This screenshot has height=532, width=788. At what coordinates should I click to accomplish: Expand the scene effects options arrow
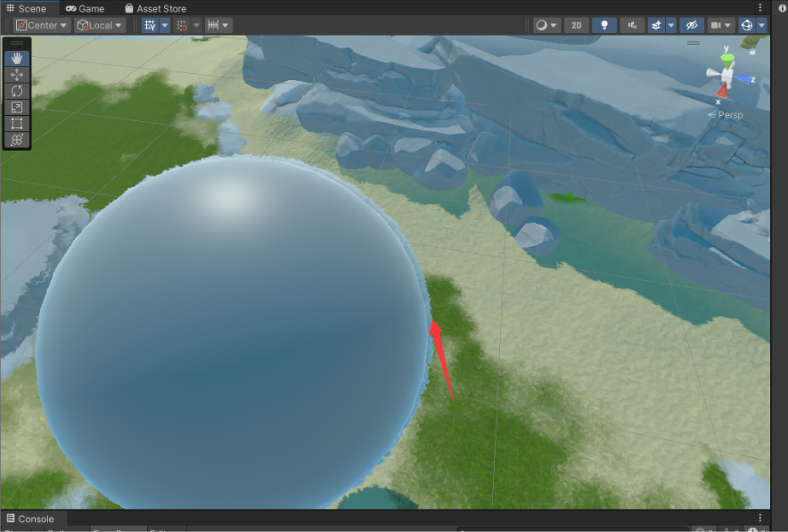click(671, 25)
